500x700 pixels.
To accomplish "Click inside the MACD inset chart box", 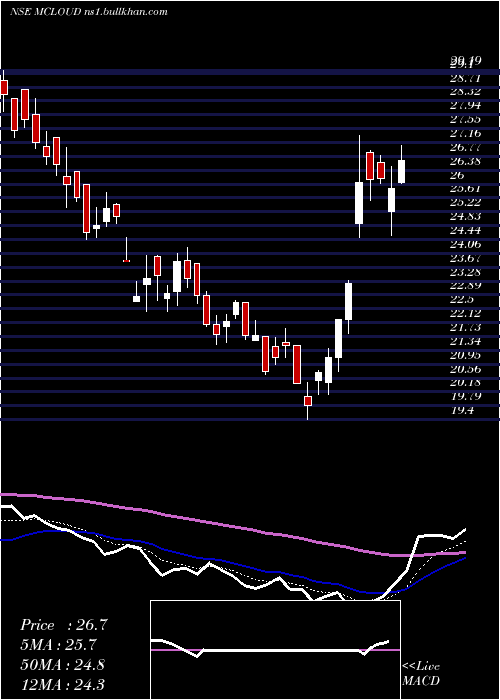I will (275, 650).
